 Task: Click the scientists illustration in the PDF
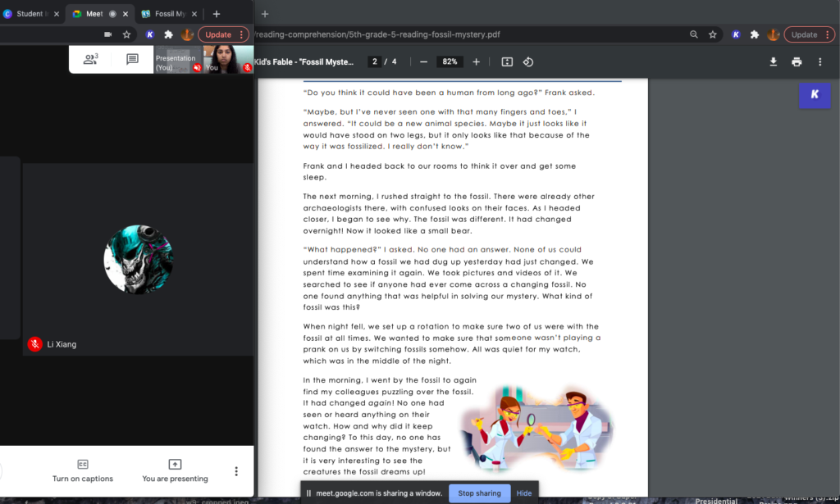tap(536, 428)
